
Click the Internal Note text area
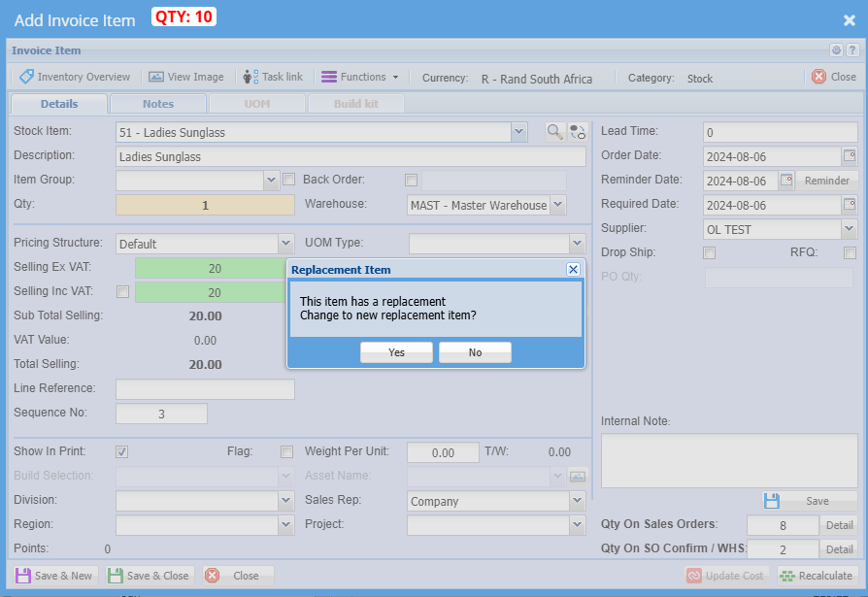728,460
